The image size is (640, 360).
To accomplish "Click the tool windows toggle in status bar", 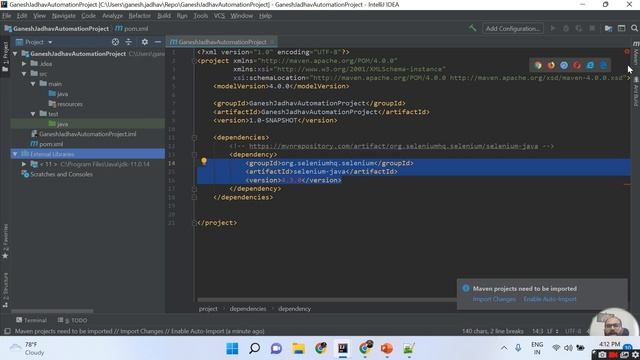I will (x=7, y=331).
